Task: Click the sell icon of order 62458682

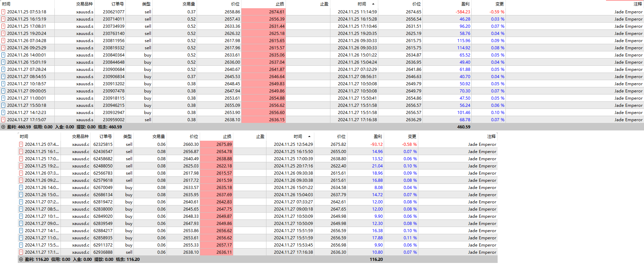Action: pyautogui.click(x=21, y=159)
